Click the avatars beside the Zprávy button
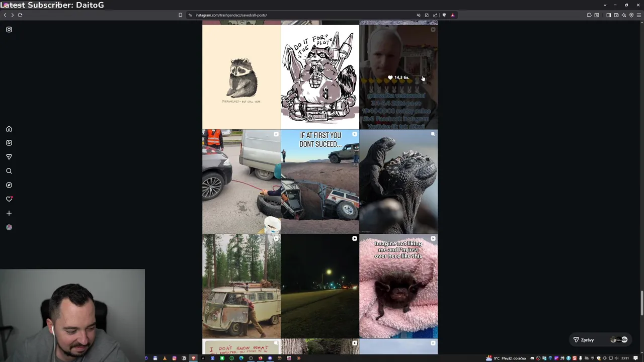 pos(619,340)
